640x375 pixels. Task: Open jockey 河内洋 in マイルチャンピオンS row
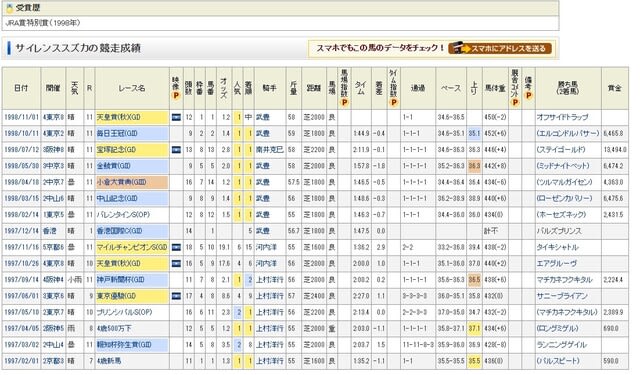266,247
